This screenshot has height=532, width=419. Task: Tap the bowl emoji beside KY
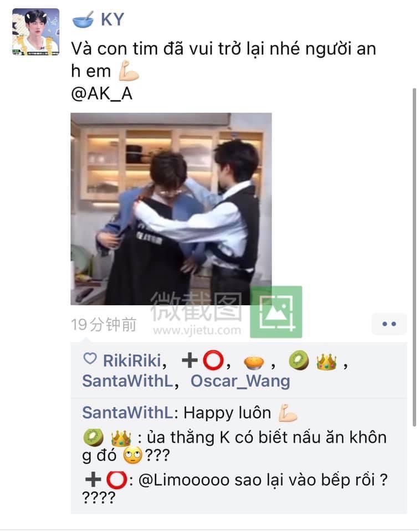pos(84,20)
